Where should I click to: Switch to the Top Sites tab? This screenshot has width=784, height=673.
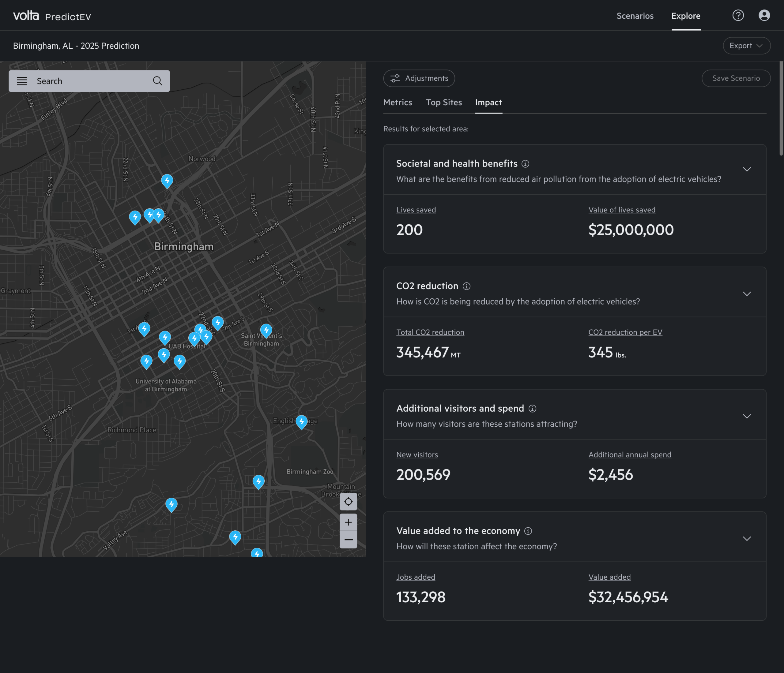pyautogui.click(x=444, y=103)
